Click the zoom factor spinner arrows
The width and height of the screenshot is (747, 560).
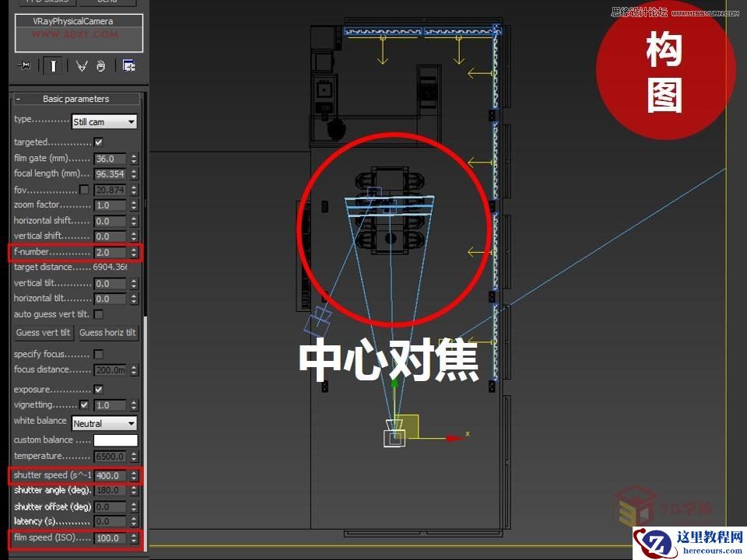(134, 205)
